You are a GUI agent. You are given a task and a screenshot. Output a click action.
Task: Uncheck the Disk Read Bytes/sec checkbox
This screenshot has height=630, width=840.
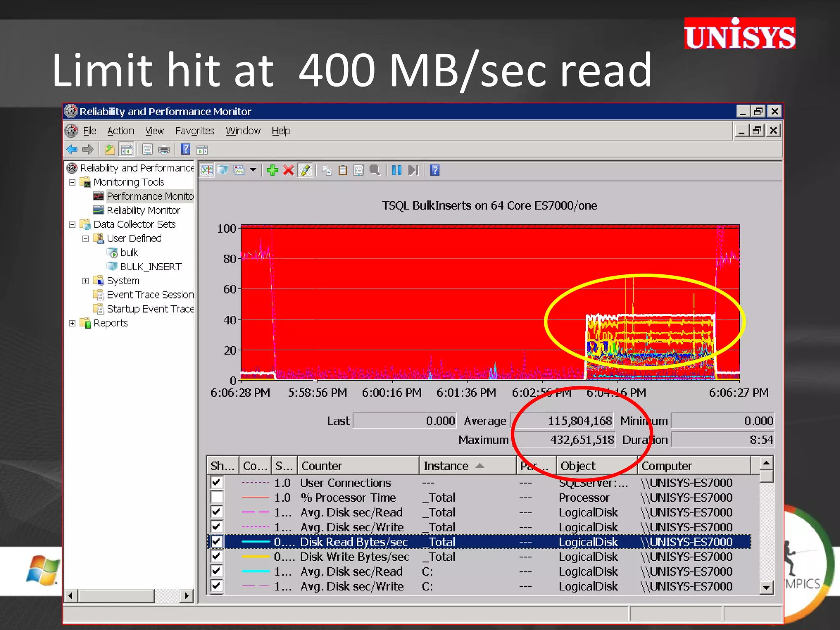click(x=217, y=541)
